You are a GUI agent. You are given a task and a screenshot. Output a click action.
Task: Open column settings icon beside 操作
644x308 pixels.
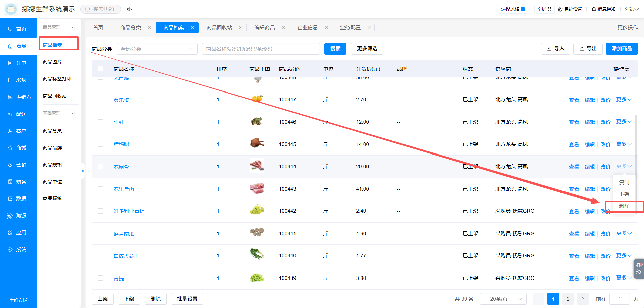[627, 69]
